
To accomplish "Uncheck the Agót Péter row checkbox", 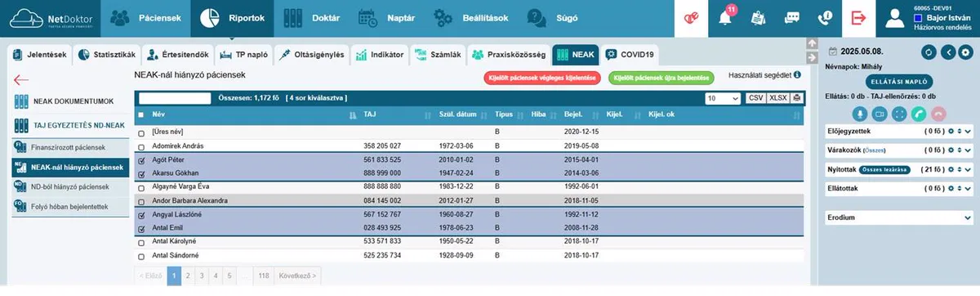I will (x=141, y=161).
